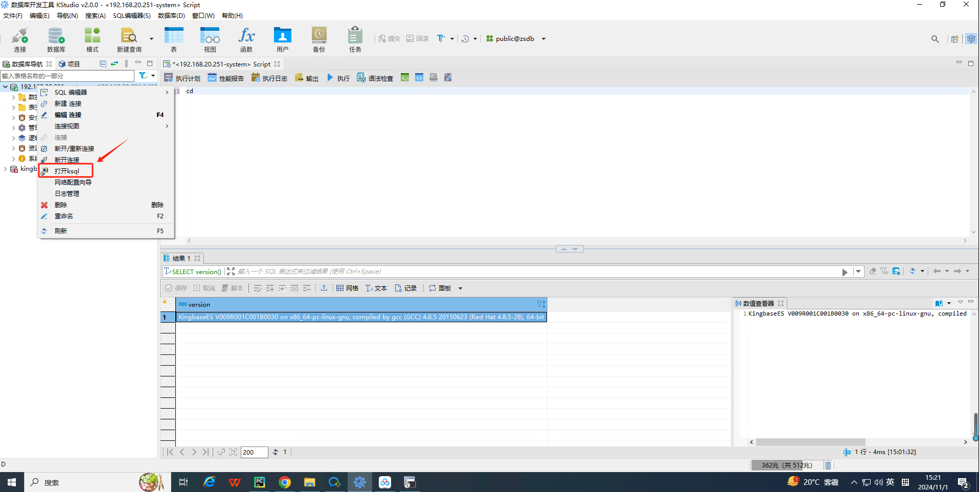Open the public@zsdb schema dropdown

543,39
